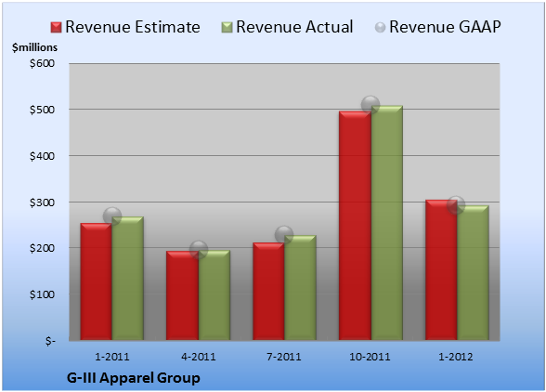The width and height of the screenshot is (546, 392).
Task: Select the red estimate bar for 4-2011
Action: 182,295
